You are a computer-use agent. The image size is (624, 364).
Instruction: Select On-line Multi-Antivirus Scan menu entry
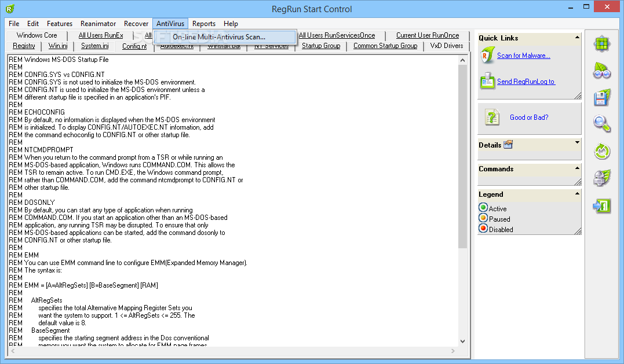pos(225,37)
